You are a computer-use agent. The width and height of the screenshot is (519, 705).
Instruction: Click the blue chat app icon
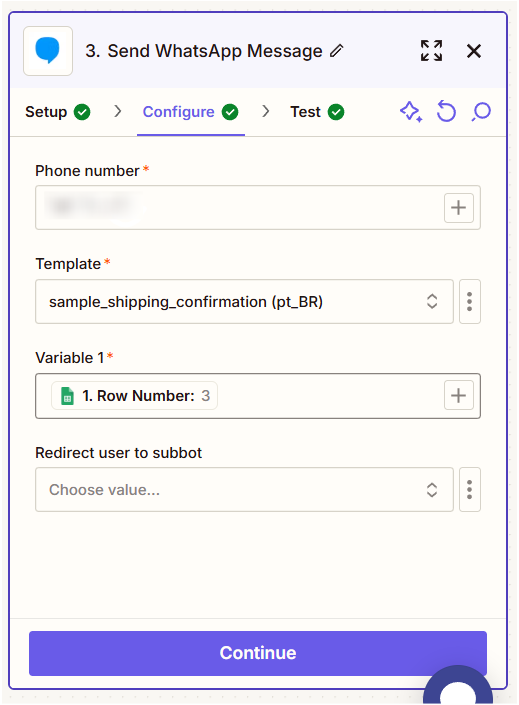[48, 51]
